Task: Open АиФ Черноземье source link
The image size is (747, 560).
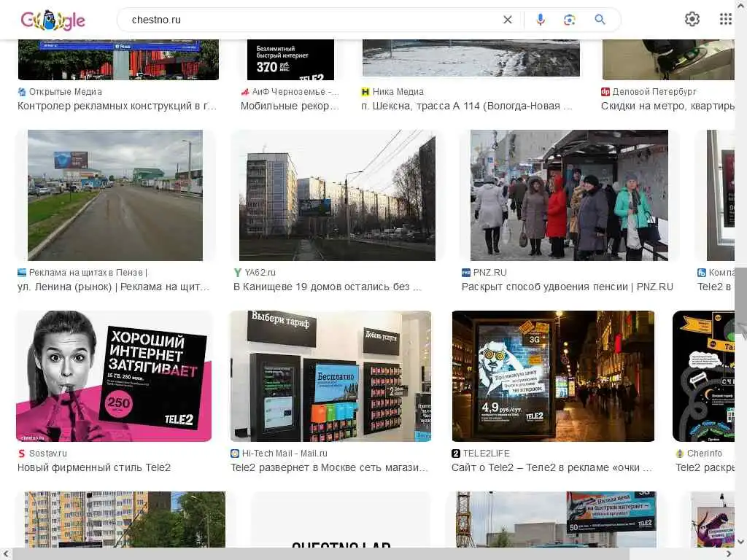Action: [x=295, y=91]
